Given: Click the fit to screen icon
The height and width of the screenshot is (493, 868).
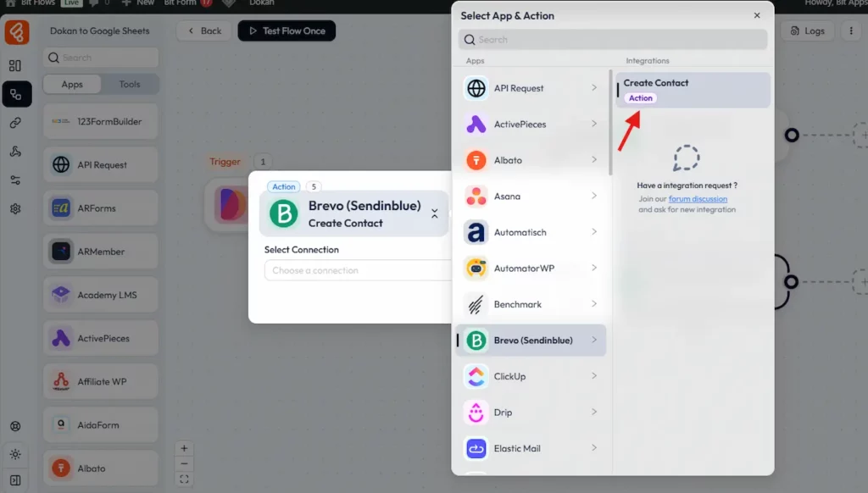Looking at the screenshot, I should [184, 479].
